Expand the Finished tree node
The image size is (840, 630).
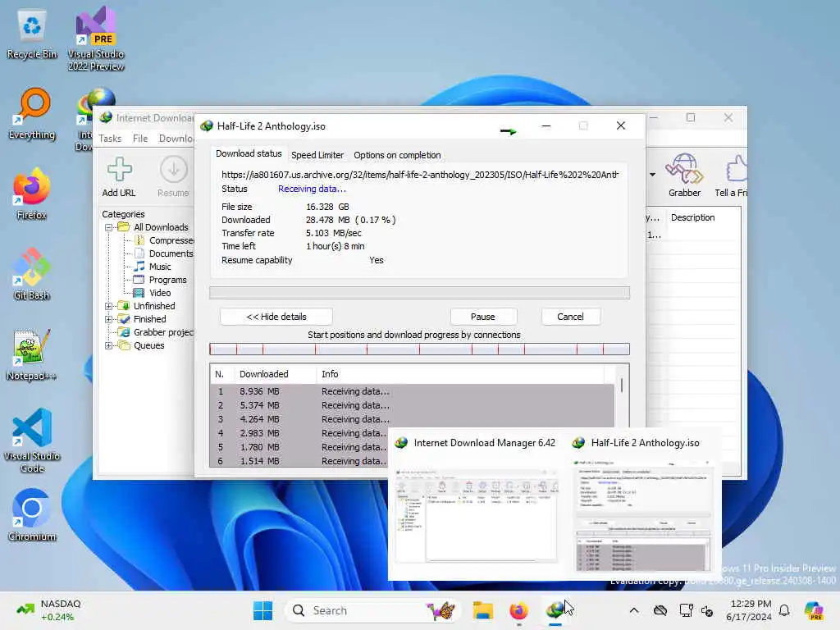coord(109,319)
